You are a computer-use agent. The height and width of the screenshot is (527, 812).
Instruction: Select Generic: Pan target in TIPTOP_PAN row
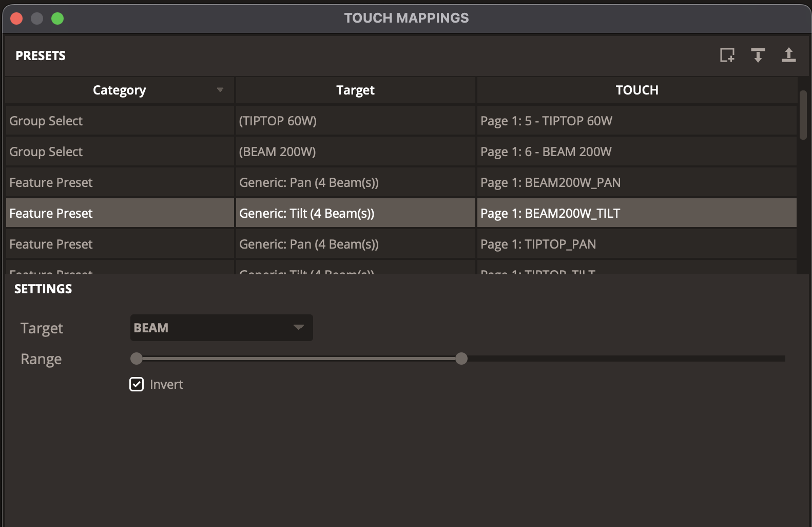point(355,244)
